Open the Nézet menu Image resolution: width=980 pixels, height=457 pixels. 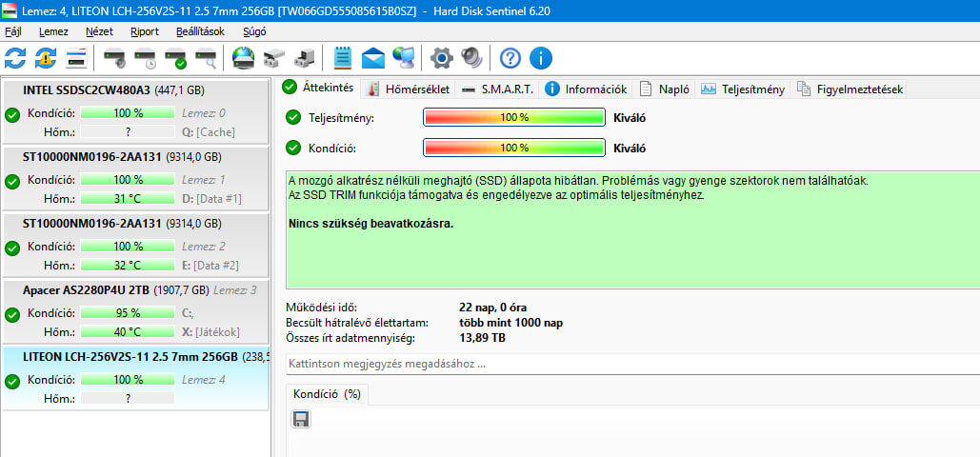(100, 31)
